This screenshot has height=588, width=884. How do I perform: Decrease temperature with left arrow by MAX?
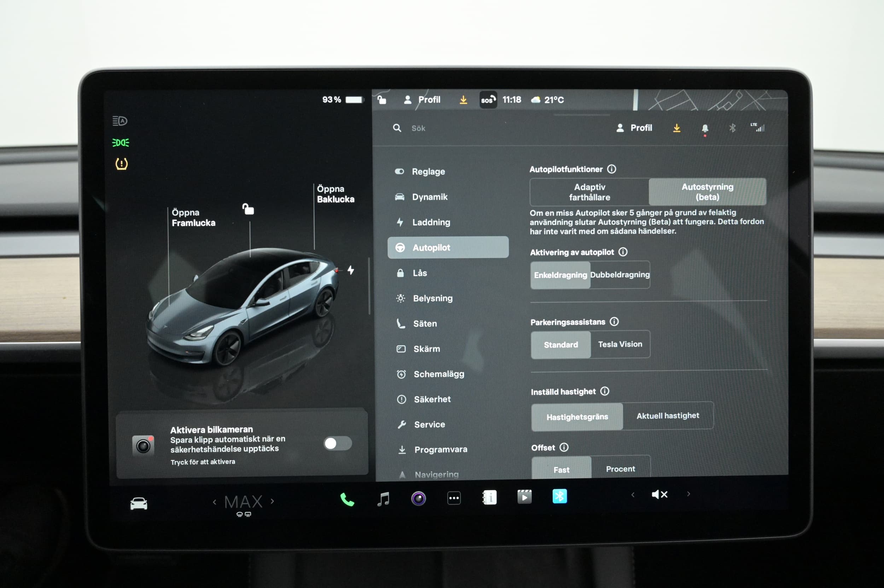pyautogui.click(x=215, y=502)
